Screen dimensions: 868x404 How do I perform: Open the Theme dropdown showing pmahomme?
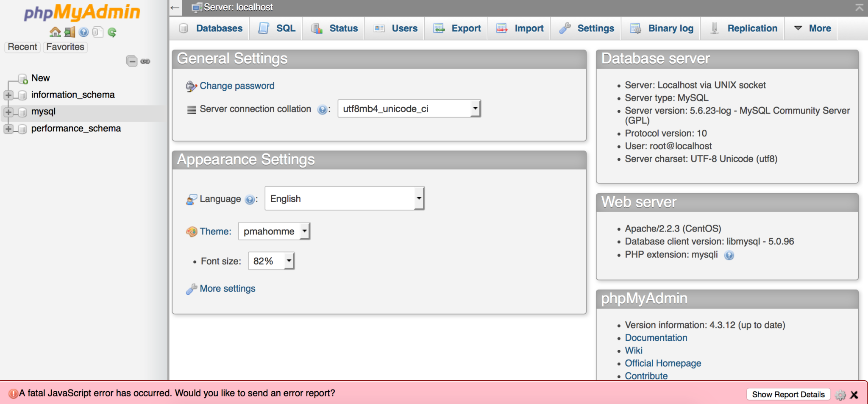[274, 231]
